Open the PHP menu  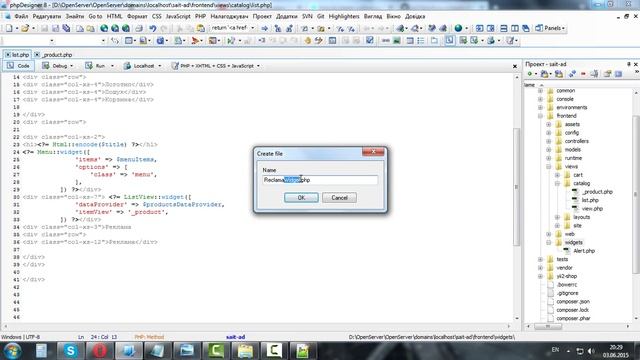200,16
